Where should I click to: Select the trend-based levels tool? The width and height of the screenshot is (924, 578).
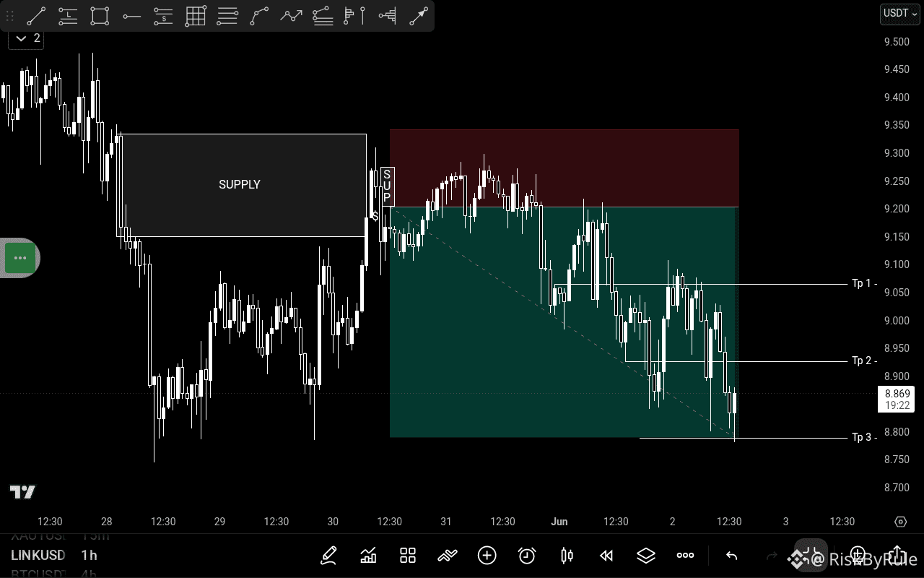coord(323,15)
